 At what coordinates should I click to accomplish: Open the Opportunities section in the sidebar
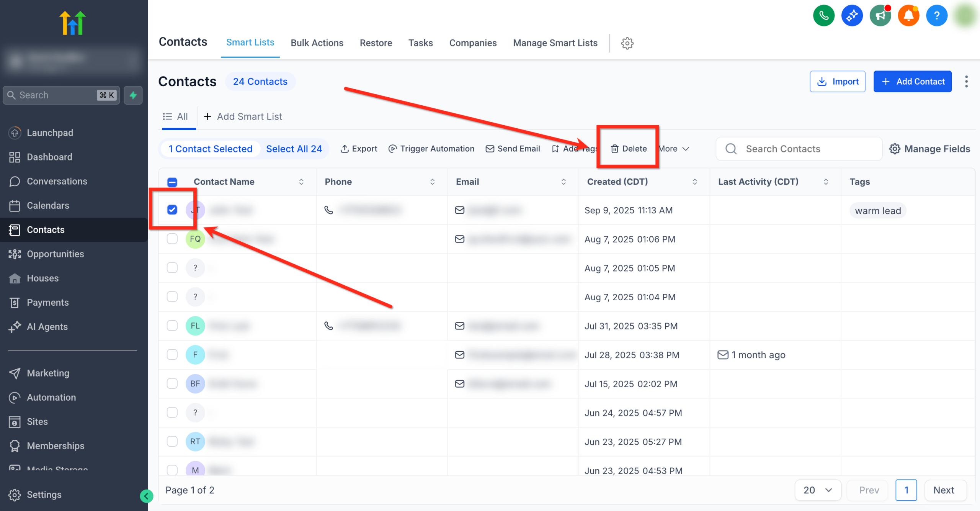pos(56,254)
